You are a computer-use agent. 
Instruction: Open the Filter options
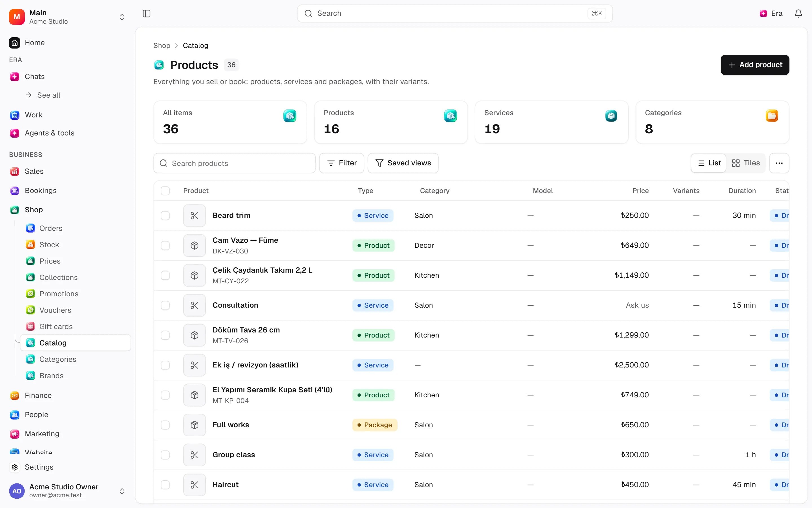point(342,163)
